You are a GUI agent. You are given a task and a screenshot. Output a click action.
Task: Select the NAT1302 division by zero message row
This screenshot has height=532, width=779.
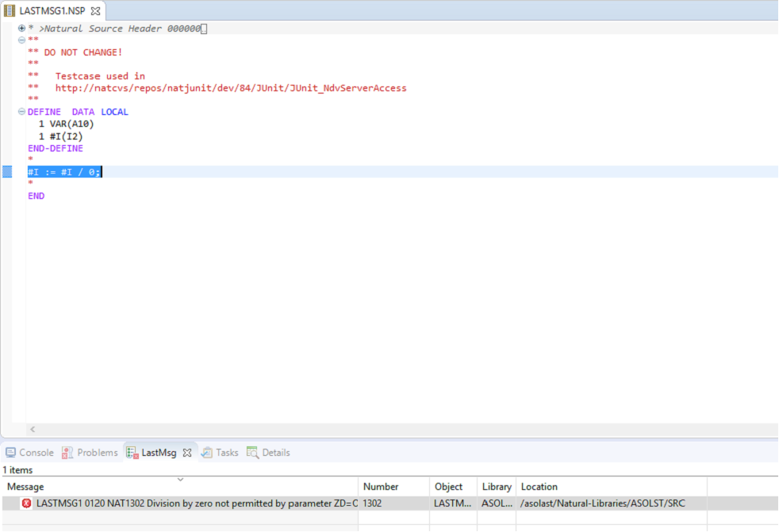[x=190, y=503]
